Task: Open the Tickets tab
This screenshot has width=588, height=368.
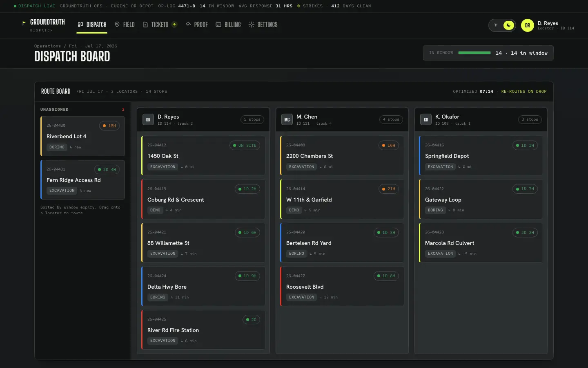Action: tap(160, 25)
